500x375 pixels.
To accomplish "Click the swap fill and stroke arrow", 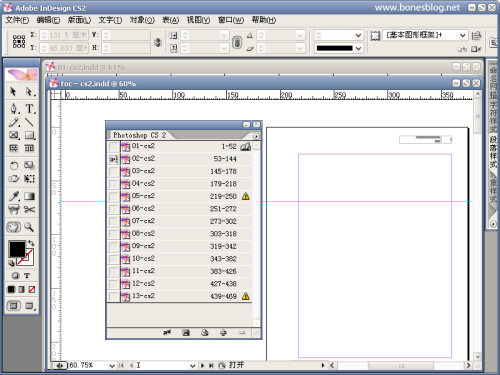I will (x=31, y=243).
